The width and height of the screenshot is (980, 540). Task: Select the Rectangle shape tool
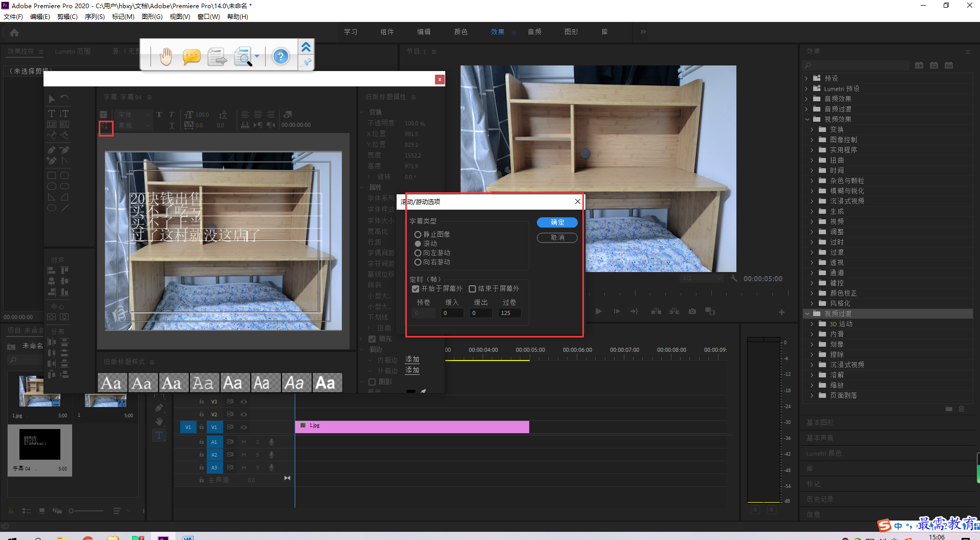click(52, 175)
